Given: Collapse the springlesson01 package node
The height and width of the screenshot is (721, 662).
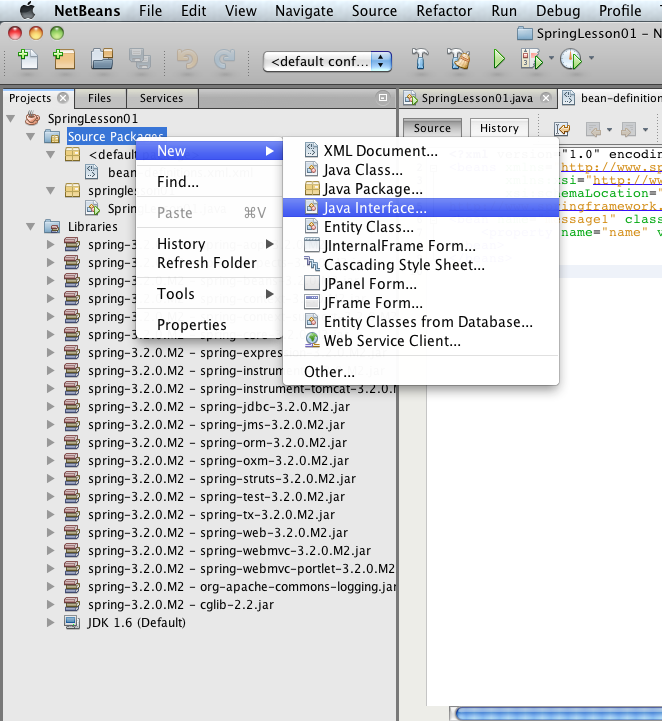Looking at the screenshot, I should click(51, 190).
